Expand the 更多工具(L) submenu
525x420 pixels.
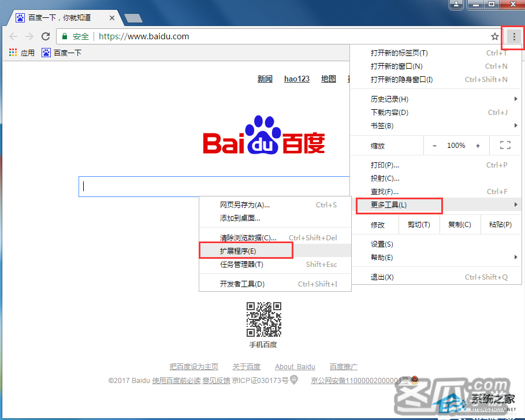(436, 205)
